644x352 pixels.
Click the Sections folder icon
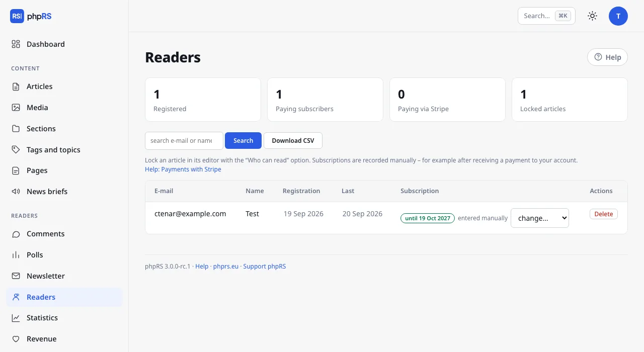(16, 129)
